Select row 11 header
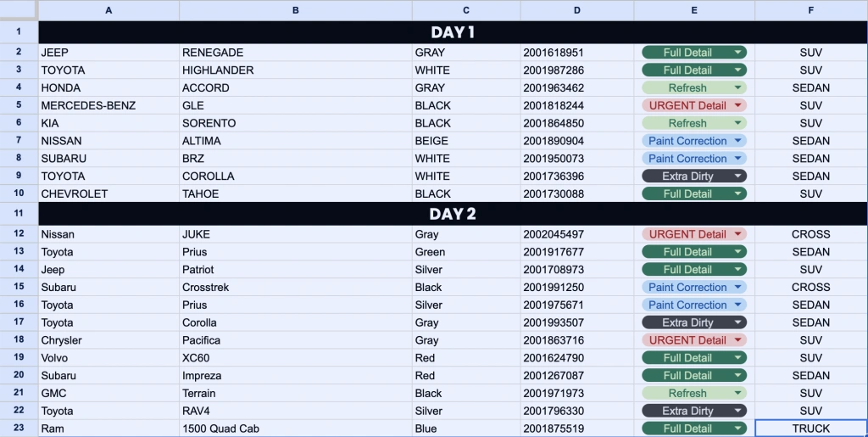The width and height of the screenshot is (868, 437). tap(19, 214)
